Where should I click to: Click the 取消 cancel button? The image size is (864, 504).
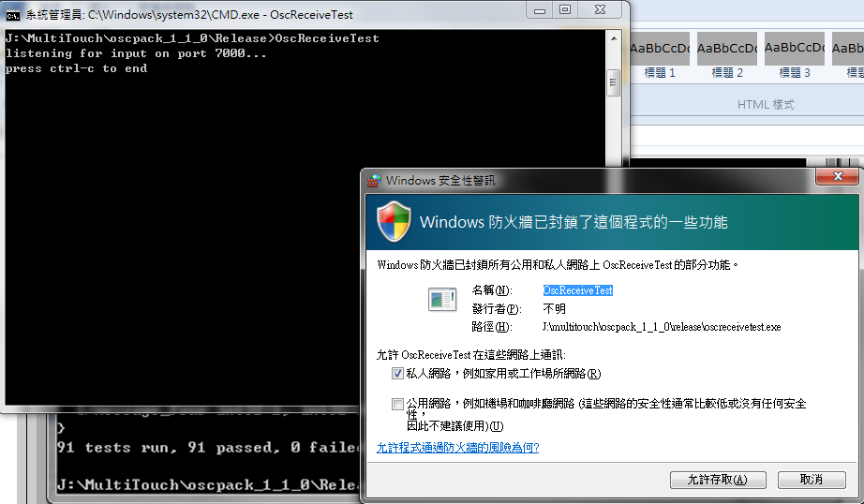click(x=812, y=480)
